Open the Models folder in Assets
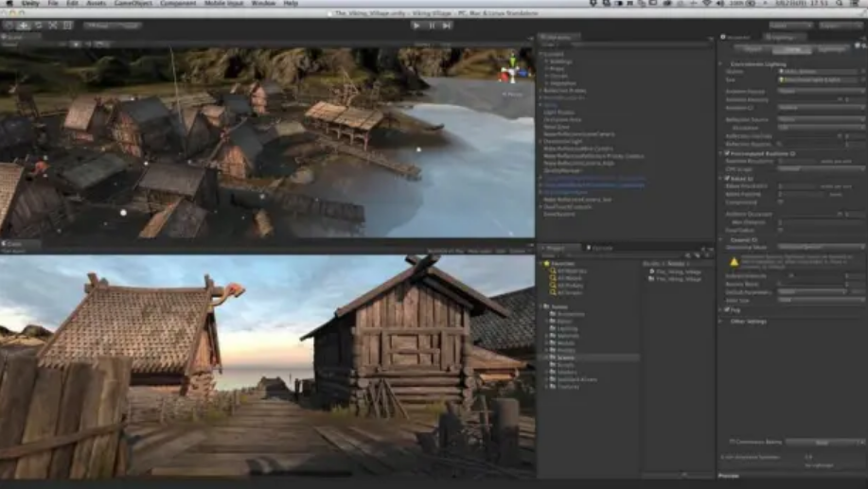 coord(566,343)
